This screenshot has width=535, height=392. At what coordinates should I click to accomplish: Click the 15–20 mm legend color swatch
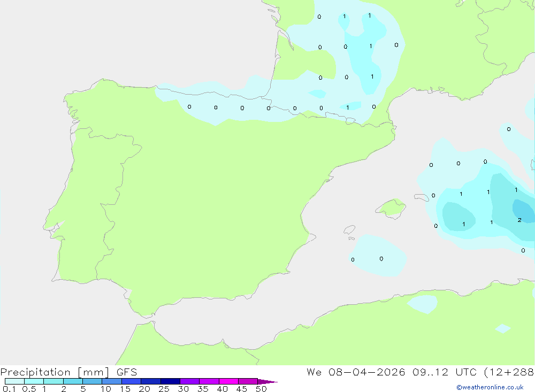coord(131,381)
